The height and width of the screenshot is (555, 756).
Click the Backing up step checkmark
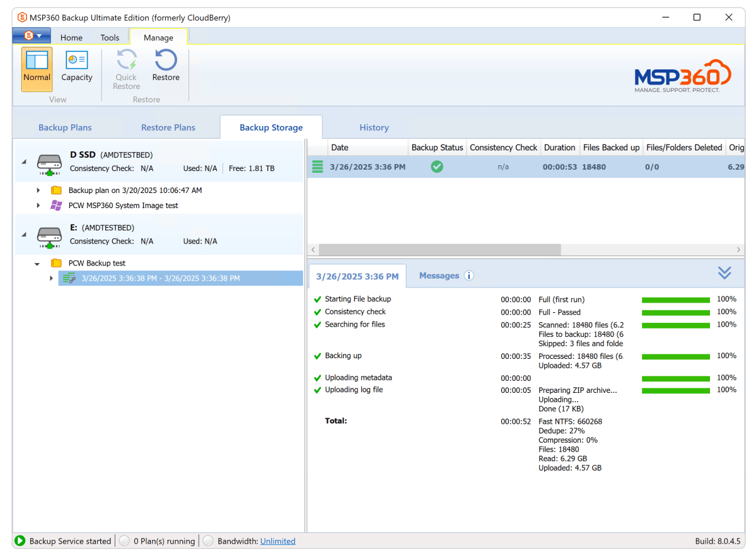pyautogui.click(x=317, y=356)
